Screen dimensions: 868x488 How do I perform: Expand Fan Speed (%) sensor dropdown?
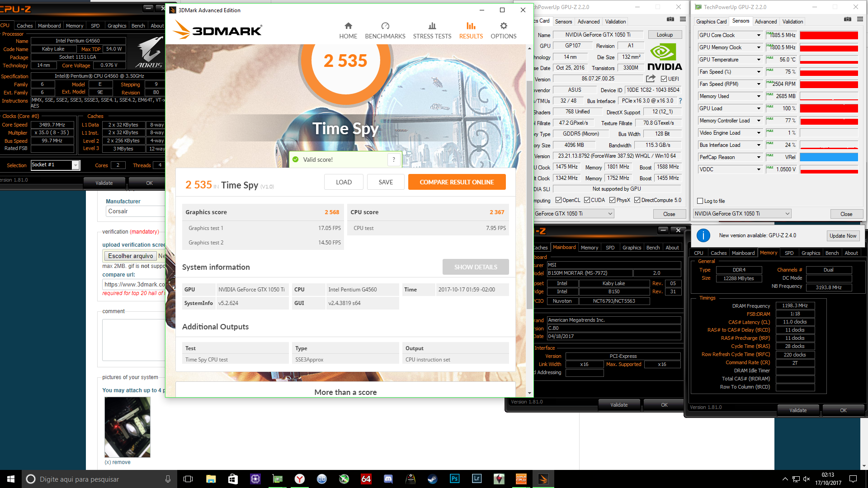click(x=759, y=72)
